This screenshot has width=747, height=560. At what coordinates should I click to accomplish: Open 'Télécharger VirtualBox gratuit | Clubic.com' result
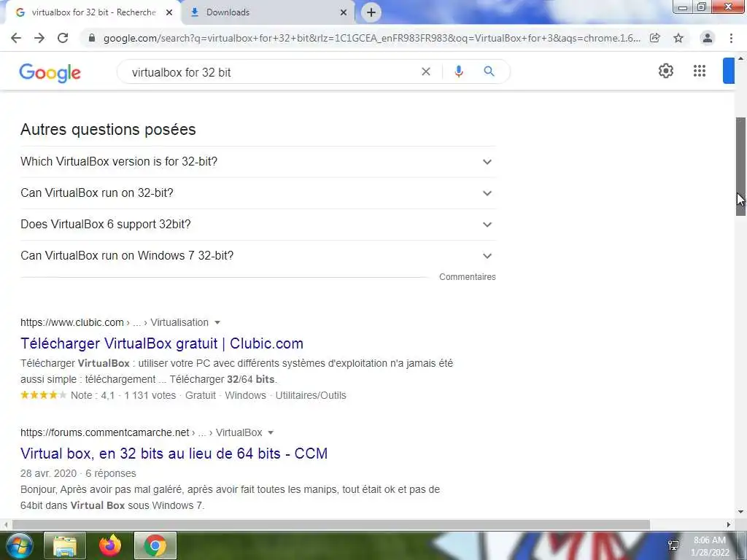point(162,343)
